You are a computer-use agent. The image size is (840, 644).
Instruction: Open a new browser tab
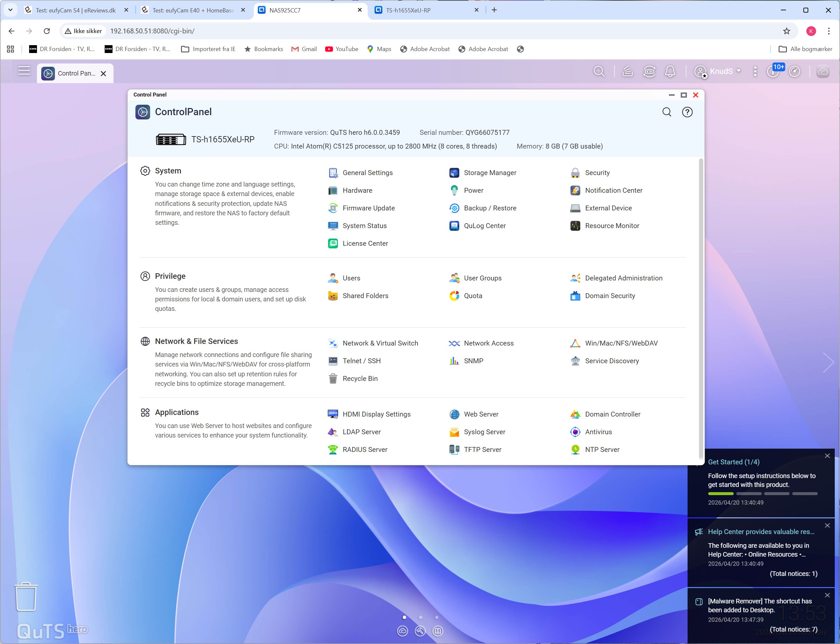494,10
